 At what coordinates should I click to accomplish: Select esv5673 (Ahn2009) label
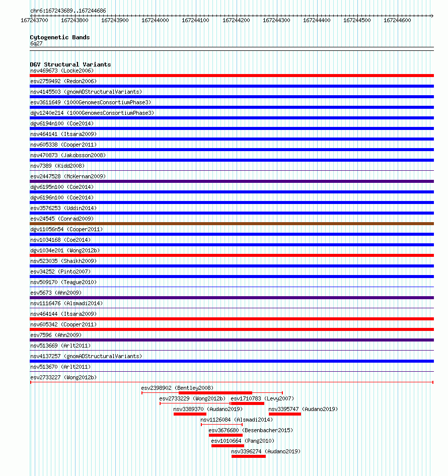click(56, 293)
